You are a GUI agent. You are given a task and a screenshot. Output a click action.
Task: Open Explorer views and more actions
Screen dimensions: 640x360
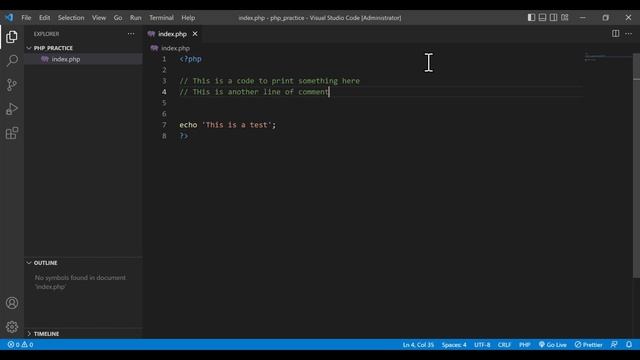(131, 34)
